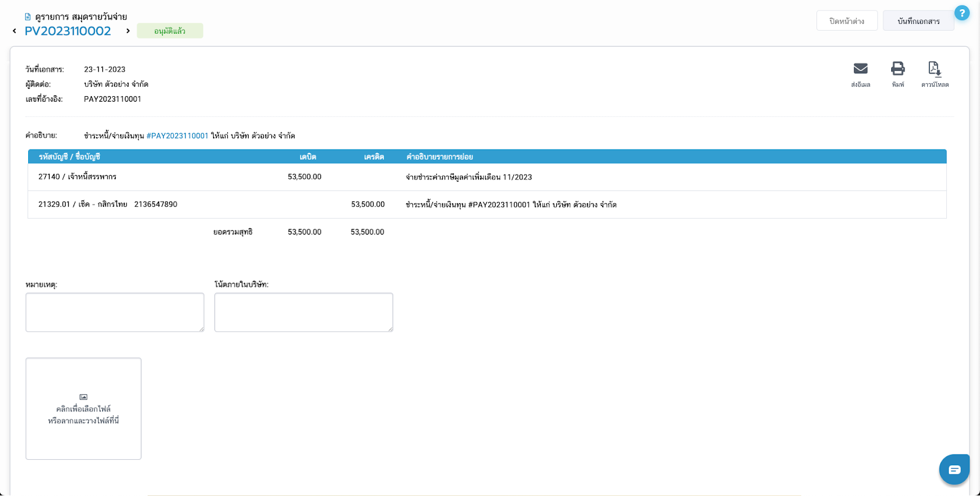Screen dimensions: 980x496
Task: Focus the หมายเหตุ remarks text box
Action: point(115,312)
